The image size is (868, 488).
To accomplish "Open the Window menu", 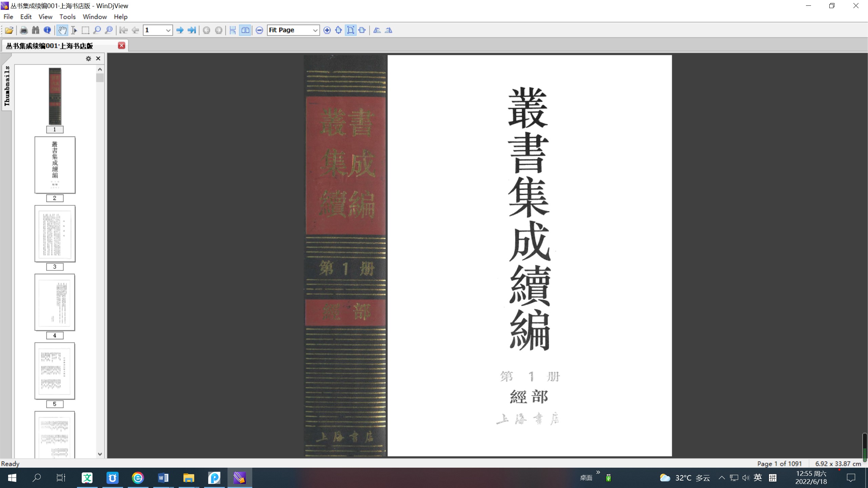I will click(95, 17).
